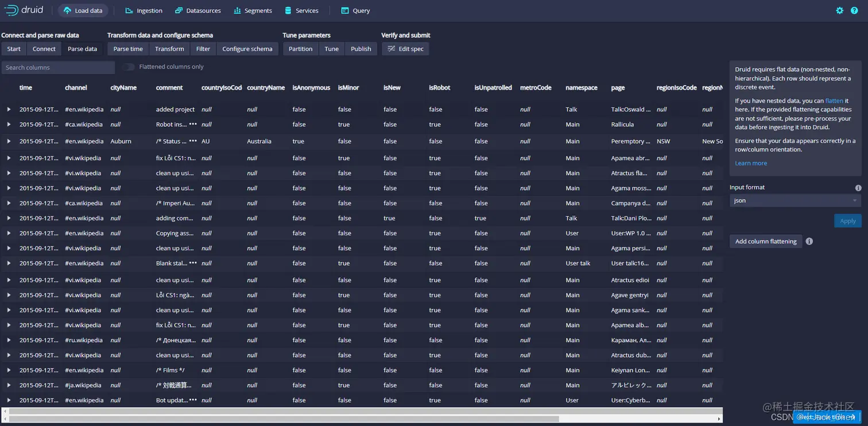Open the Configure schema step

[247, 49]
